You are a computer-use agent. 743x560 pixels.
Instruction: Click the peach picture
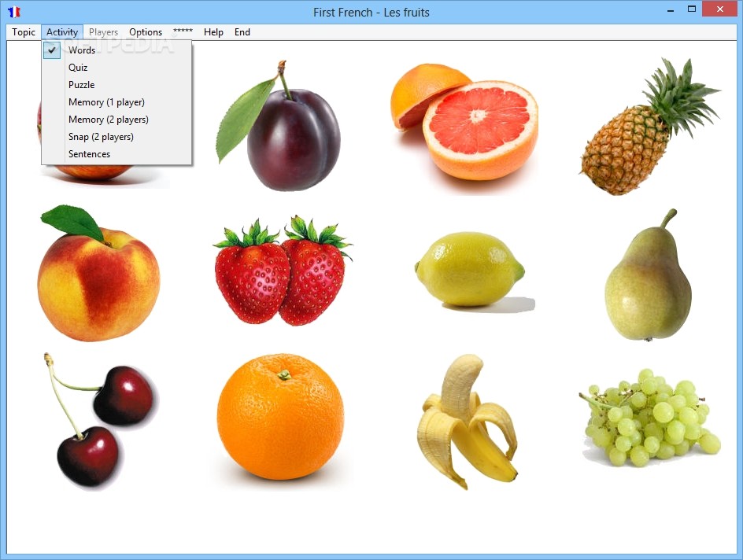click(98, 273)
